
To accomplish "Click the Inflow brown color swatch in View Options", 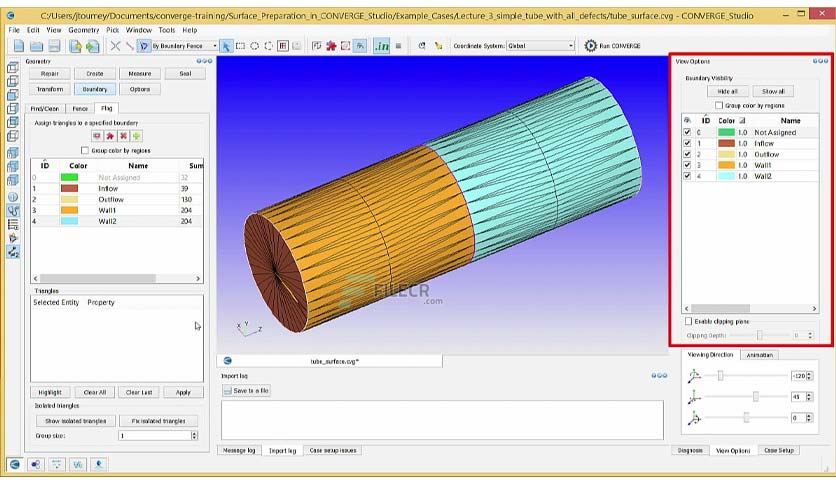I will point(726,143).
